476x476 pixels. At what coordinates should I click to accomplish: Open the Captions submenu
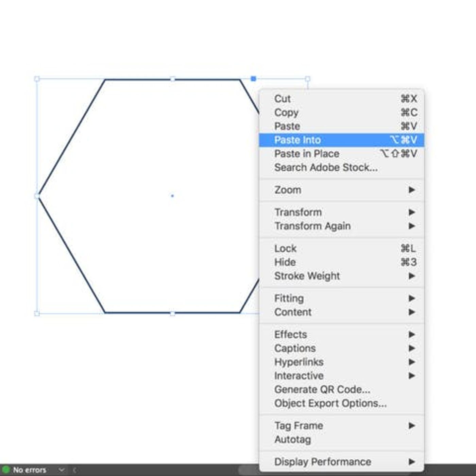coord(341,348)
